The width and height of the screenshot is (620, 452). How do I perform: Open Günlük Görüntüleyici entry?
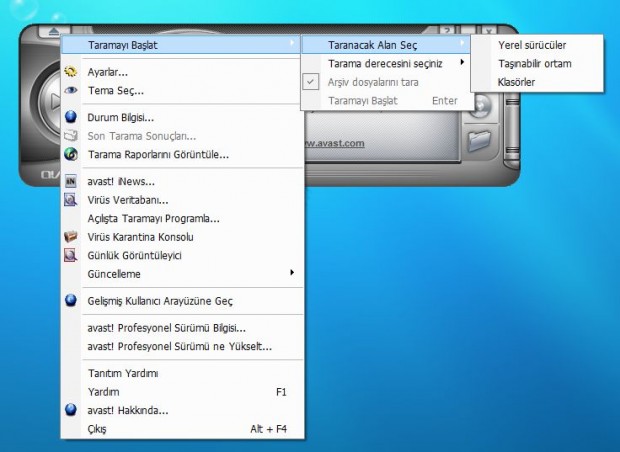182,255
